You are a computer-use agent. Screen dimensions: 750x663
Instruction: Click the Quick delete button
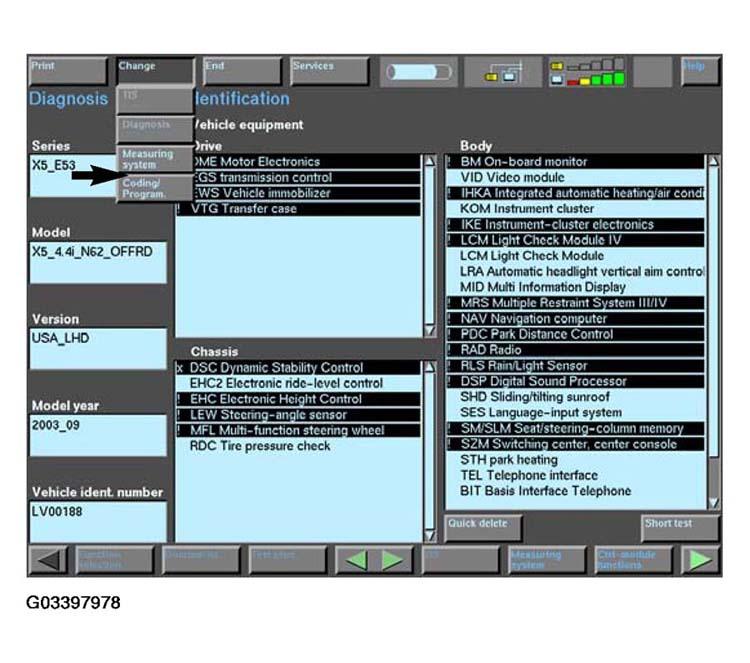coord(483,526)
